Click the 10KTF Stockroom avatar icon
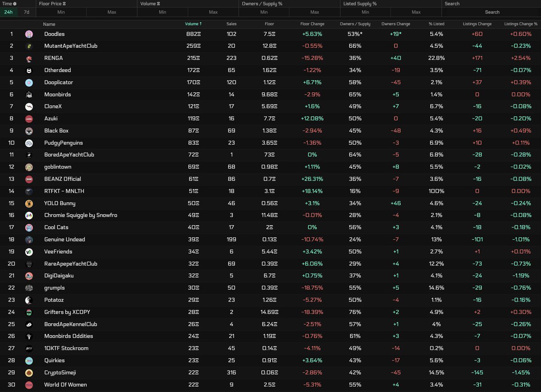 (29, 348)
